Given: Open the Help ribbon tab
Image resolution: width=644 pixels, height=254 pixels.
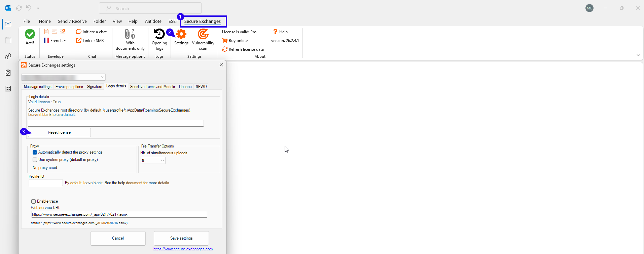Looking at the screenshot, I should point(133,21).
